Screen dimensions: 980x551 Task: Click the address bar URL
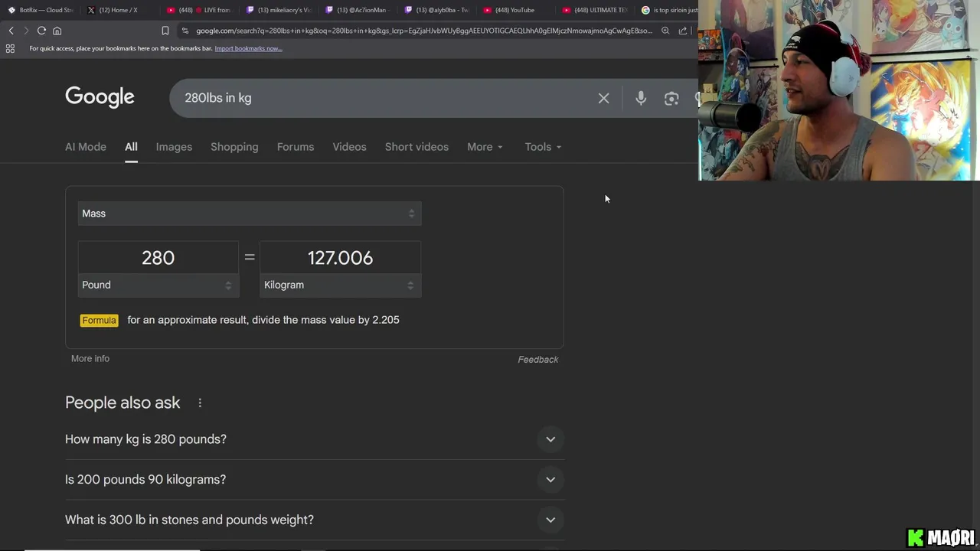(x=423, y=31)
